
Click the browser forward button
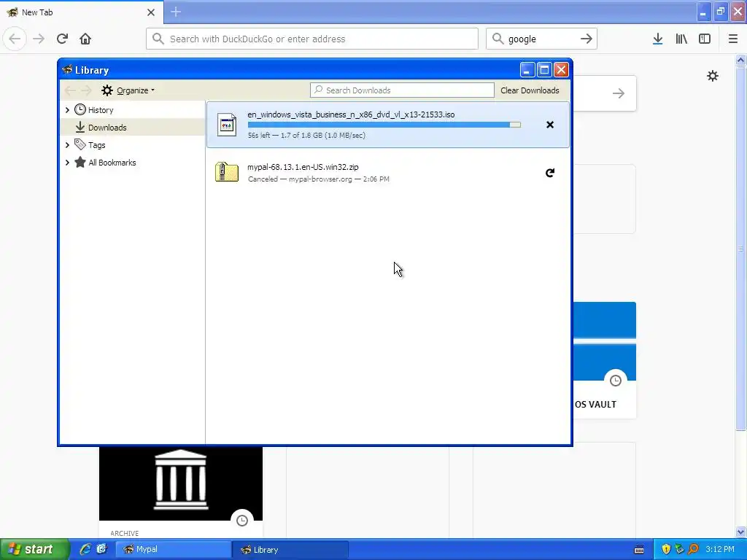click(x=39, y=39)
